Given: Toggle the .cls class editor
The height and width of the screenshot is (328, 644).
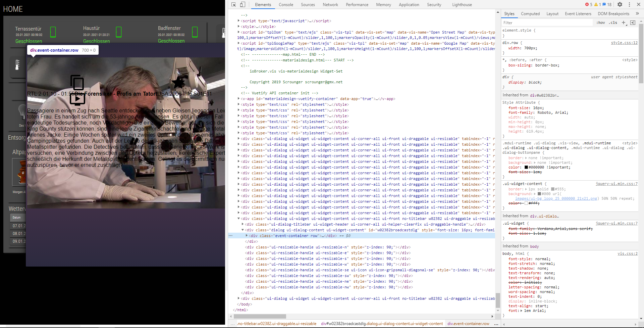Looking at the screenshot, I should 613,22.
